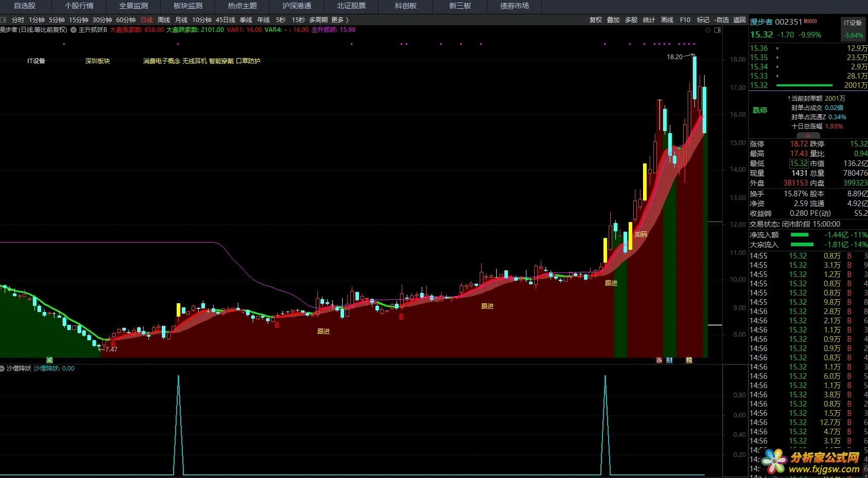Screen dimensions: 868x478
Task: Open 沙僧降妖 indicator settings icon
Action: click(x=3, y=369)
